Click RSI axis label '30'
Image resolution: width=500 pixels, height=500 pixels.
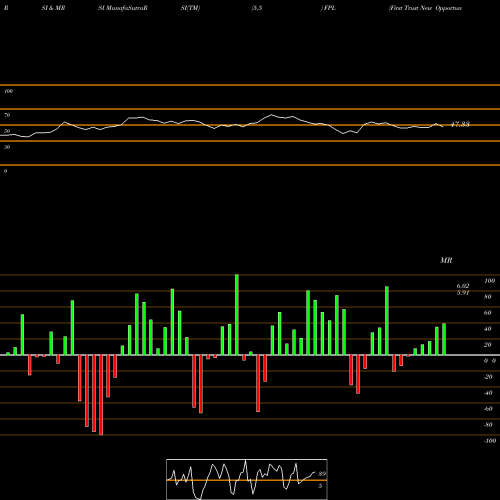pyautogui.click(x=7, y=147)
